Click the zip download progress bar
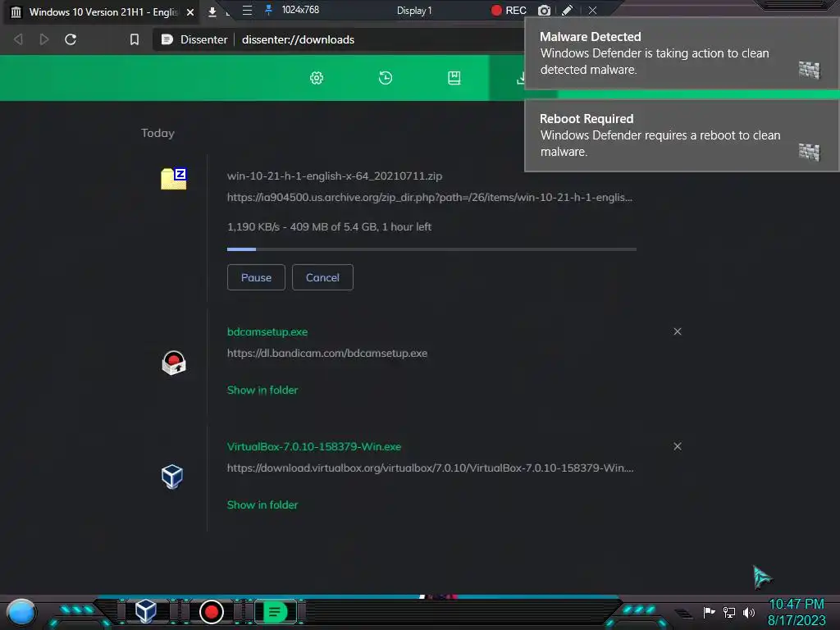Screen dimensions: 840x630 (431, 249)
